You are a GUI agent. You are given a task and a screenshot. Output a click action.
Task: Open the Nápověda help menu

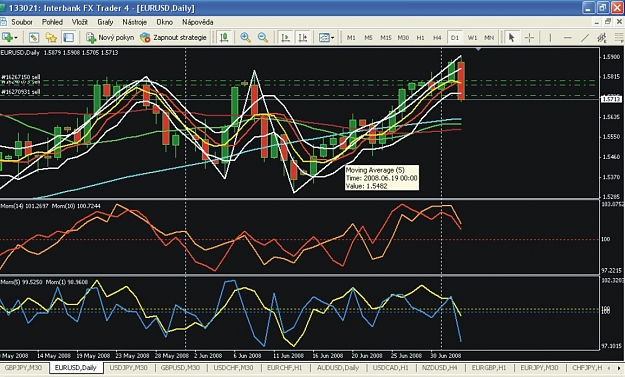click(x=198, y=22)
